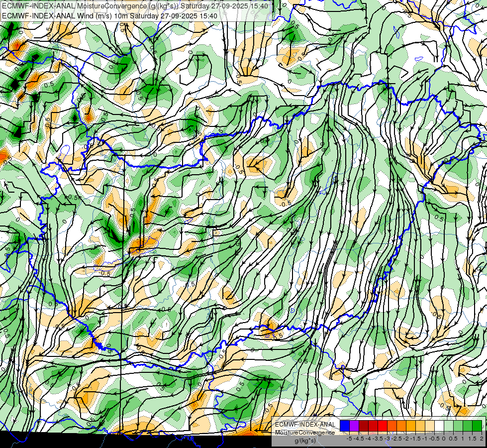Select the darkest green legend swatch above 2
The width and height of the screenshot is (487, 448).
(x=477, y=426)
